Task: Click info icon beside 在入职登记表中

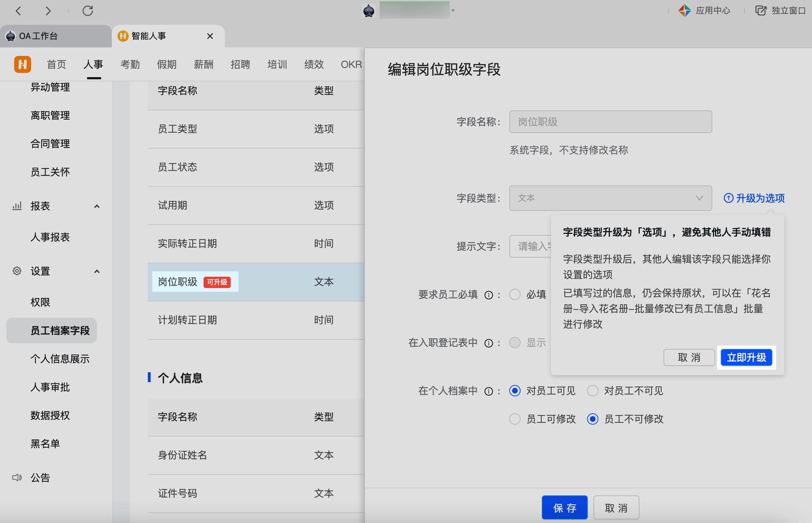Action: coord(488,343)
